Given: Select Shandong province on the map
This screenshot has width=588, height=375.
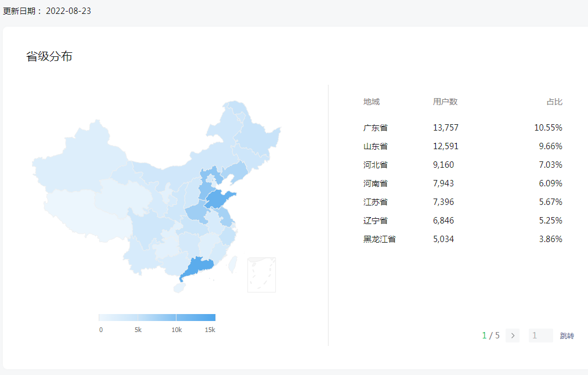Looking at the screenshot, I should [219, 199].
